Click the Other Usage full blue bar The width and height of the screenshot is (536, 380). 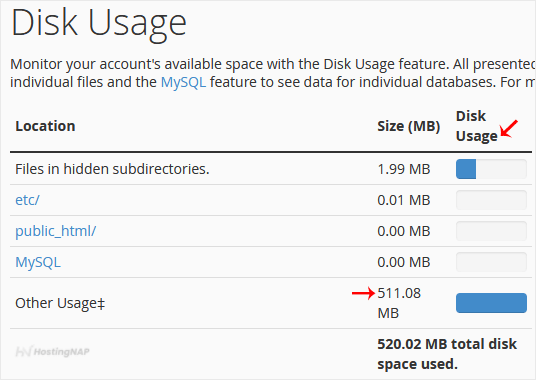coord(491,303)
